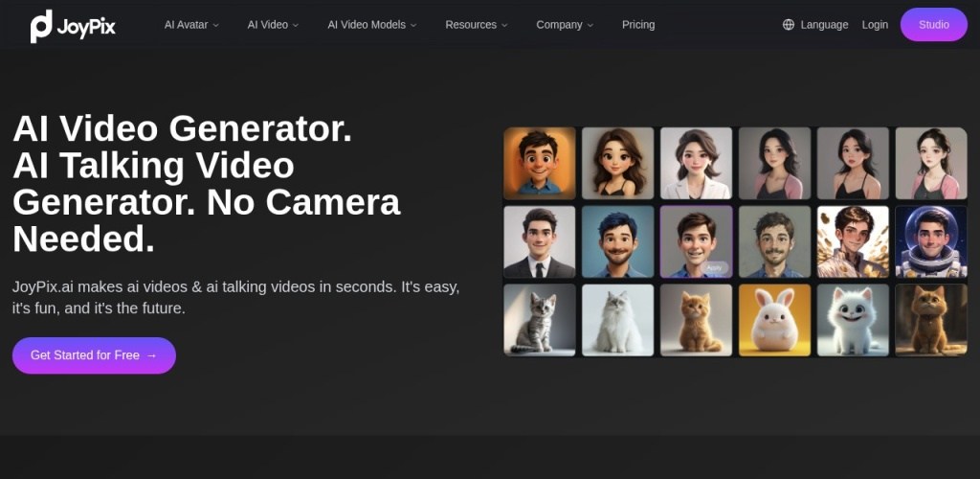Image resolution: width=980 pixels, height=479 pixels.
Task: Select the orange kitten on beige background
Action: tap(696, 320)
